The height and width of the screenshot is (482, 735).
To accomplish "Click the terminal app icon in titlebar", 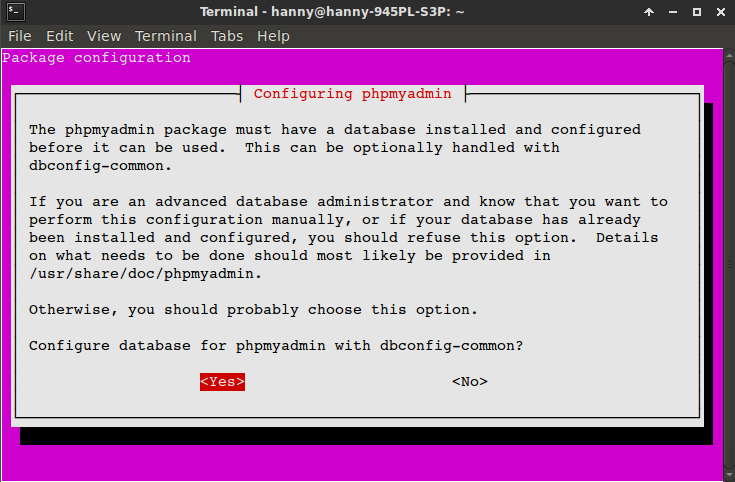I will click(x=16, y=12).
